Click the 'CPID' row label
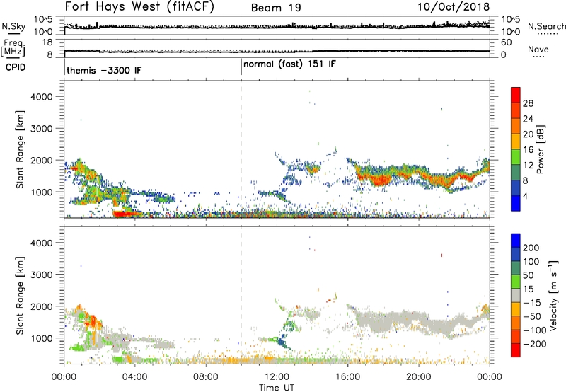This screenshot has width=566, height=392. point(16,67)
